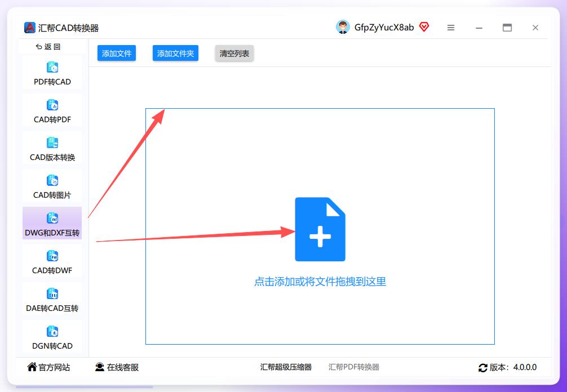Screen dimensions: 567x392
Task: Select the CAD转图片 label
Action: tap(52, 195)
